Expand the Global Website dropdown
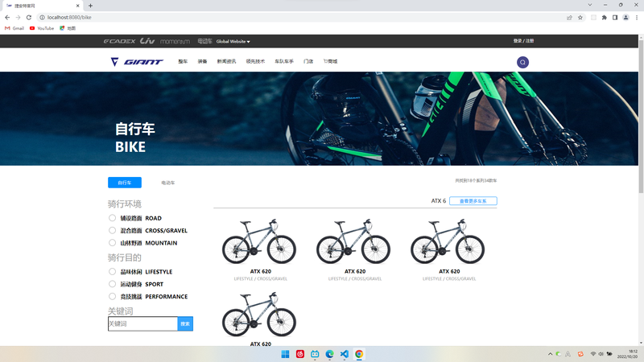 (233, 42)
